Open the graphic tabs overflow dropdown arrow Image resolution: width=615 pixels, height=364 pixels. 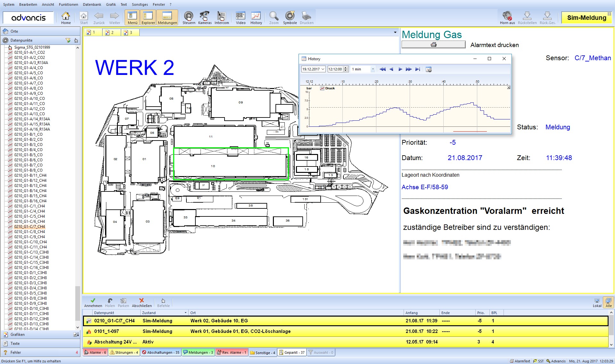tap(395, 32)
